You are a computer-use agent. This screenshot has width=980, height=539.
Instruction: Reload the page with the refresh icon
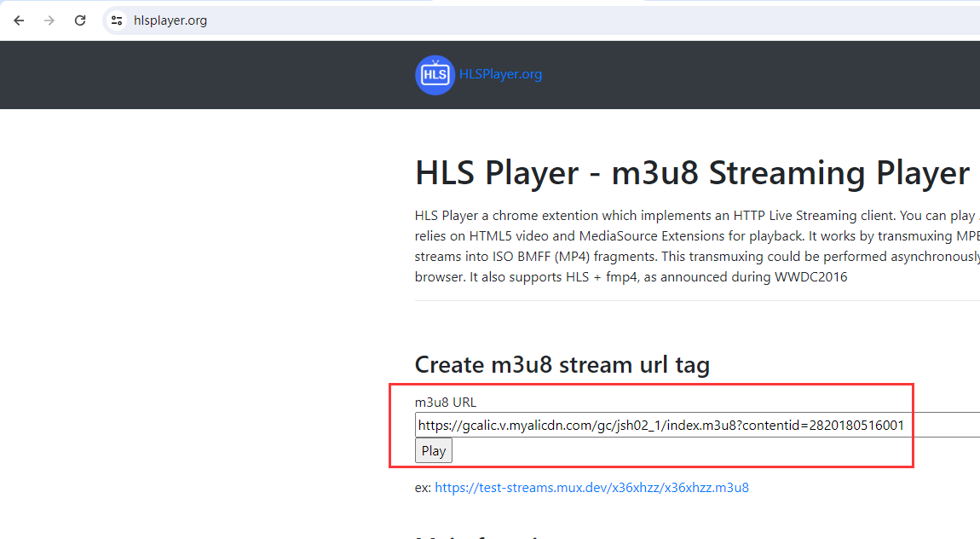click(x=80, y=20)
